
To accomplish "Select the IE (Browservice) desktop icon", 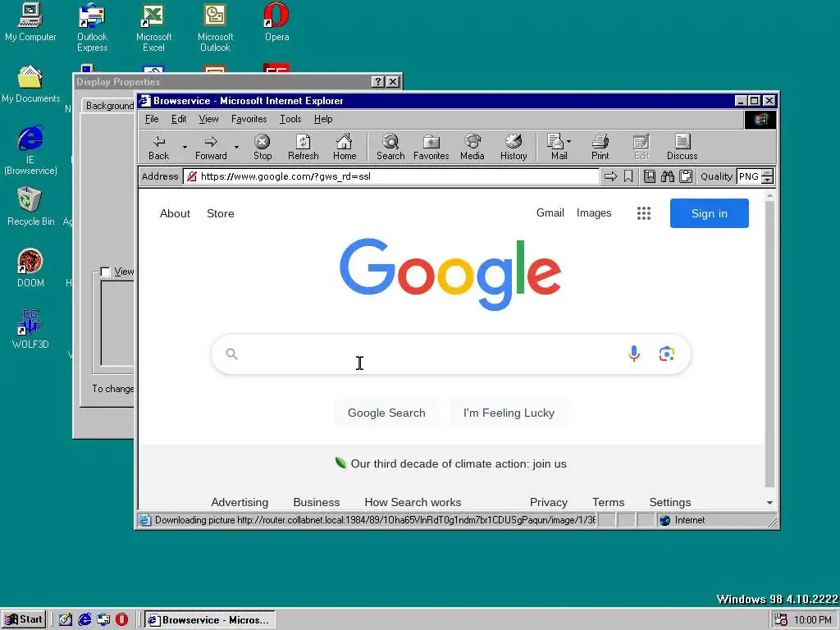I will (30, 150).
